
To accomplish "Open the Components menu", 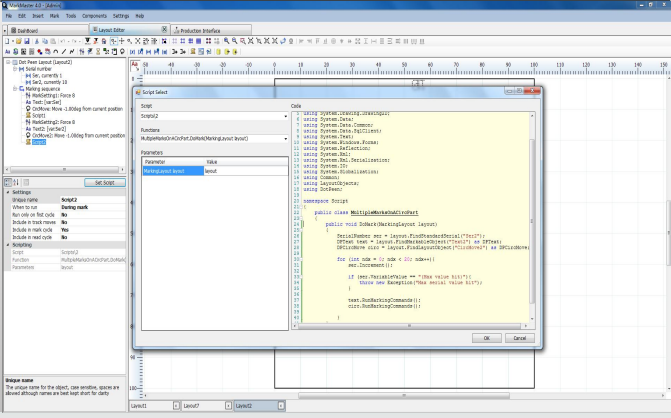I will [x=94, y=16].
